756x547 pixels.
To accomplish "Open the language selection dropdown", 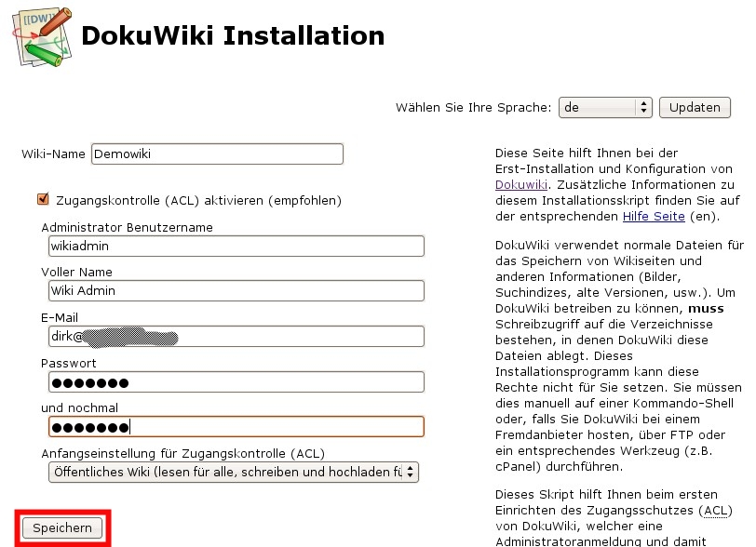I will (x=604, y=107).
